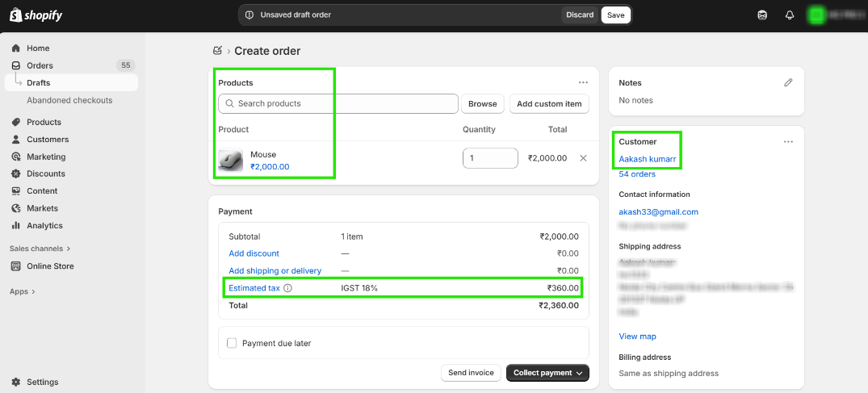Remove the Mouse item with X icon
Screen dimensions: 868x393
coord(583,158)
